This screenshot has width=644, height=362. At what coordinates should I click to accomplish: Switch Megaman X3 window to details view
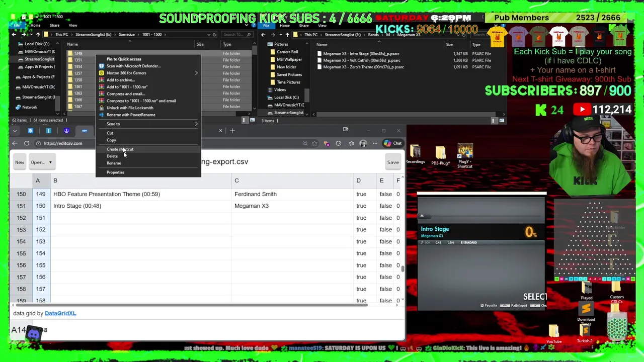(494, 121)
